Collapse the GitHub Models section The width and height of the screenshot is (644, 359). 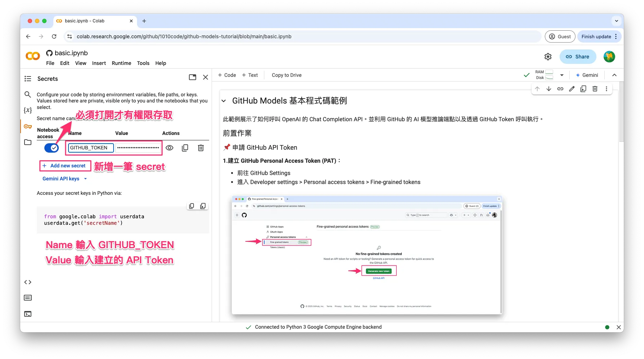(224, 101)
